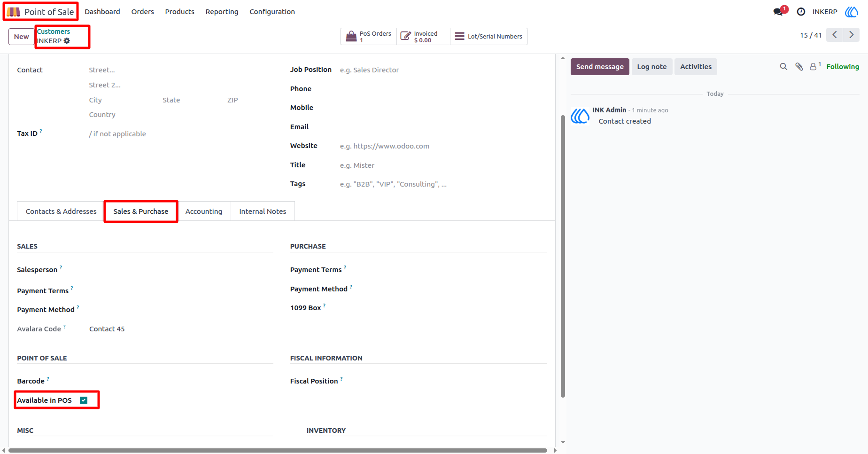Show Tax ID help tooltip question mark
This screenshot has width=868, height=454.
pyautogui.click(x=41, y=131)
